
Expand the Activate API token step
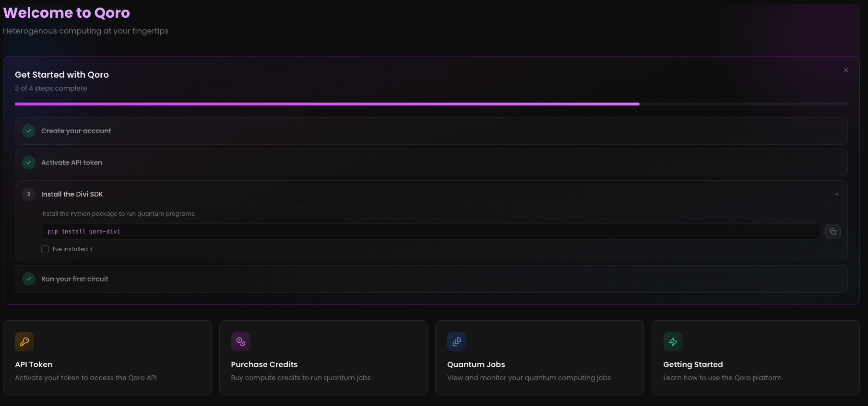point(431,162)
